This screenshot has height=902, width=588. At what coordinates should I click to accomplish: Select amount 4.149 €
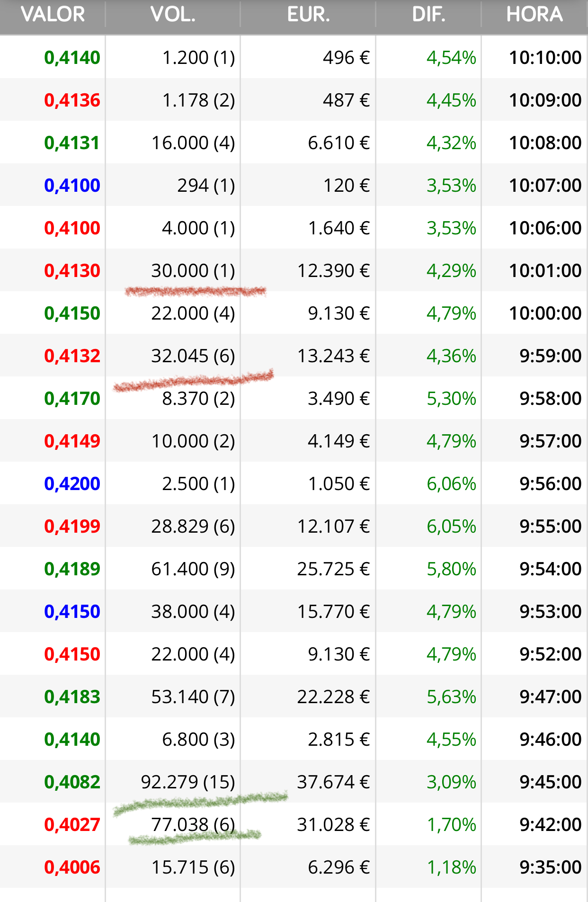(339, 441)
